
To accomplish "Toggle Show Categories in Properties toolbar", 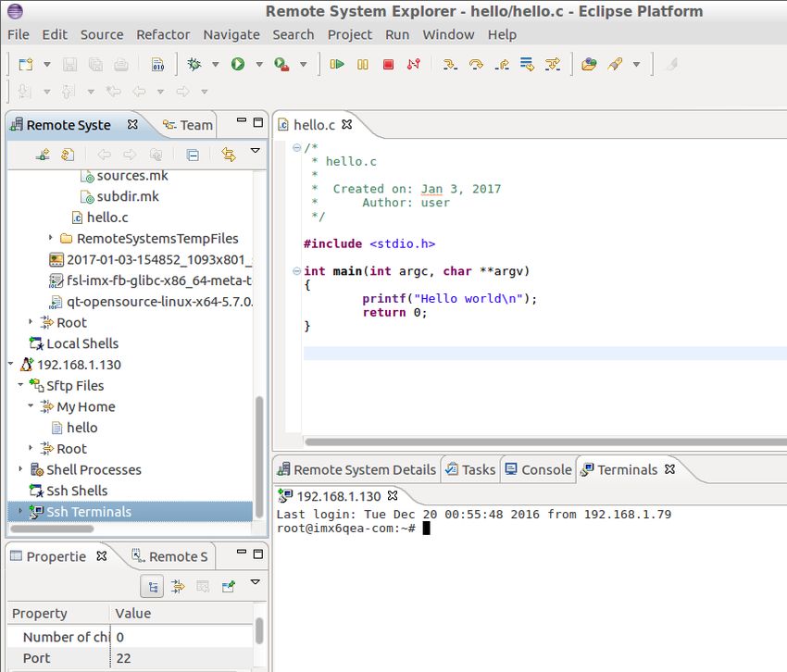I will (x=152, y=587).
